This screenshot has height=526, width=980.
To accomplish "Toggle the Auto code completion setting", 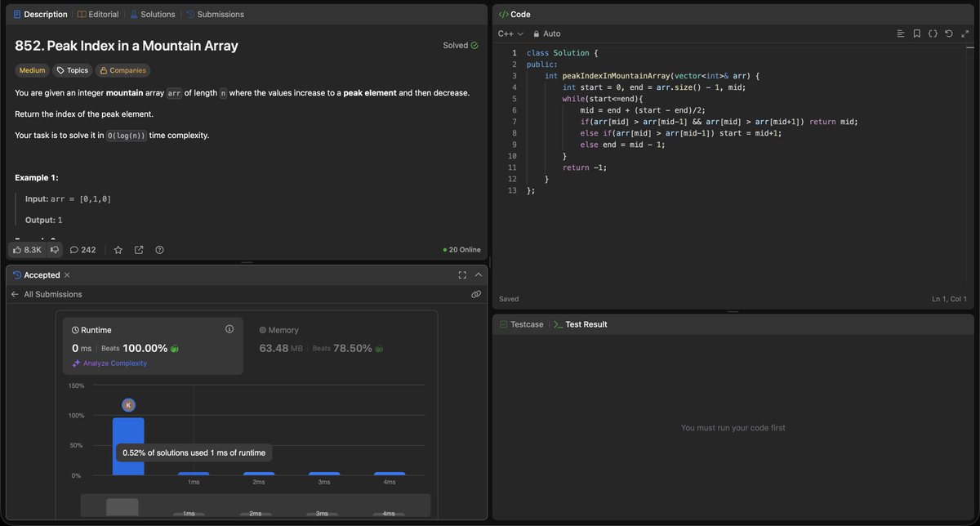I will click(546, 33).
